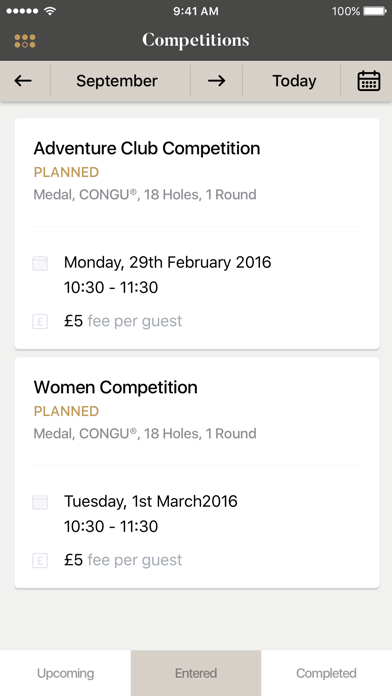Tap calendar icon beside Monday, 29th February 2016

tap(40, 263)
